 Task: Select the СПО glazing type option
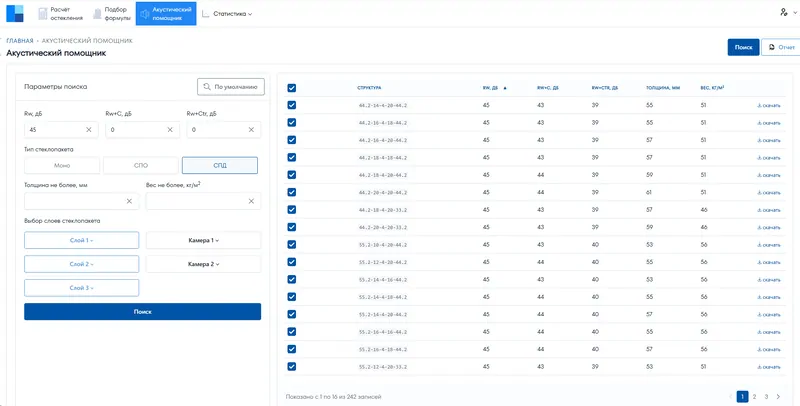(141, 165)
